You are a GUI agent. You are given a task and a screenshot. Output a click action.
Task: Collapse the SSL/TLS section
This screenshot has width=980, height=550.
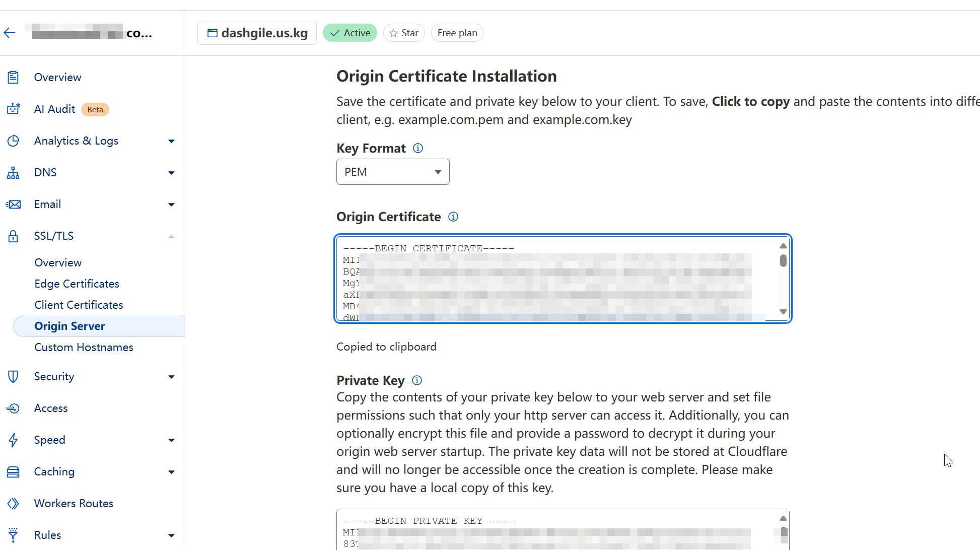click(x=171, y=236)
